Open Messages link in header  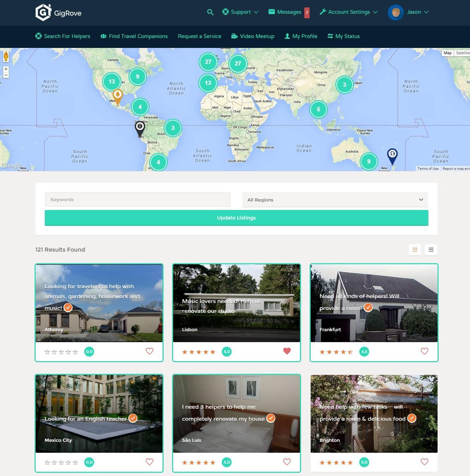285,12
